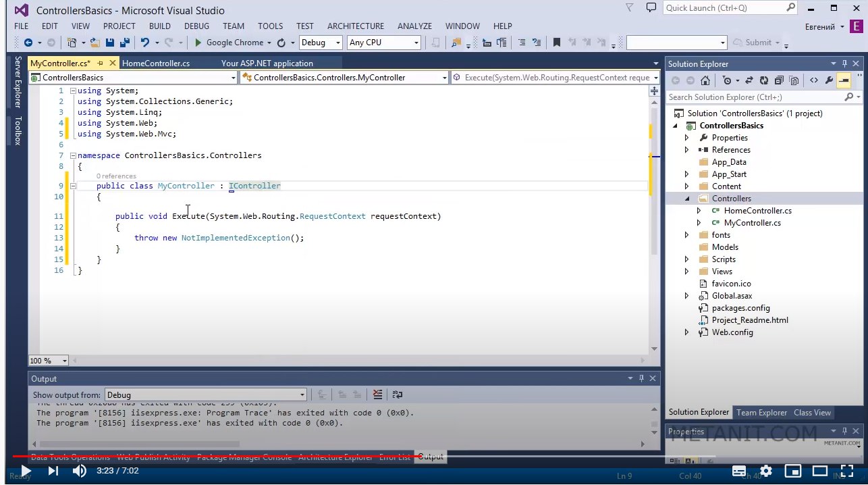
Task: Switch to Your ASP.NET application tab
Action: click(x=267, y=63)
